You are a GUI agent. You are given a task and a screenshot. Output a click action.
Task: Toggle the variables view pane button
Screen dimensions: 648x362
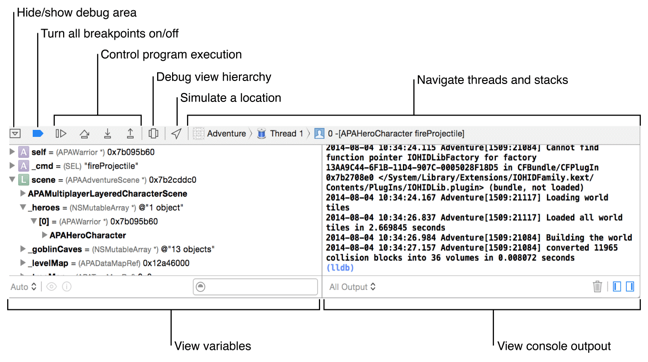[x=617, y=286]
